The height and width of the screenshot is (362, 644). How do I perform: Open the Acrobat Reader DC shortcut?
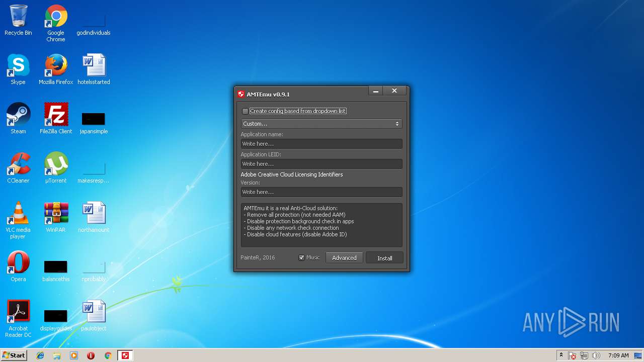tap(18, 319)
